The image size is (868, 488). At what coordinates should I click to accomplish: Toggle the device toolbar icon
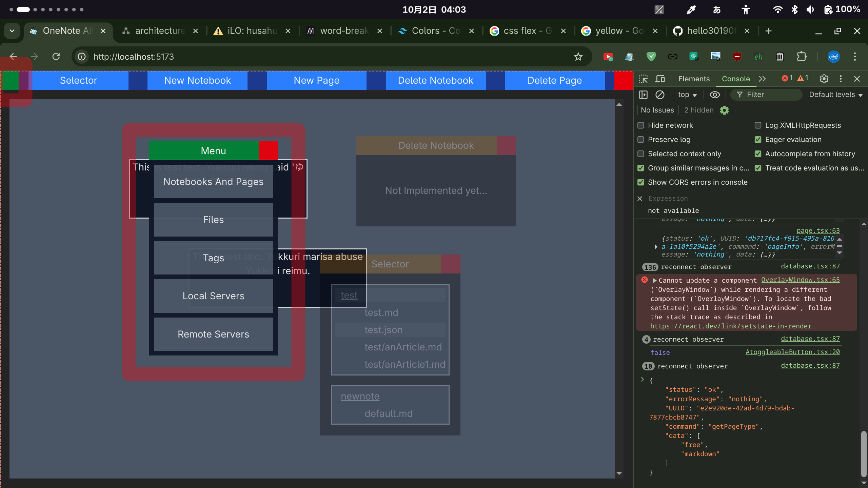[x=660, y=79]
